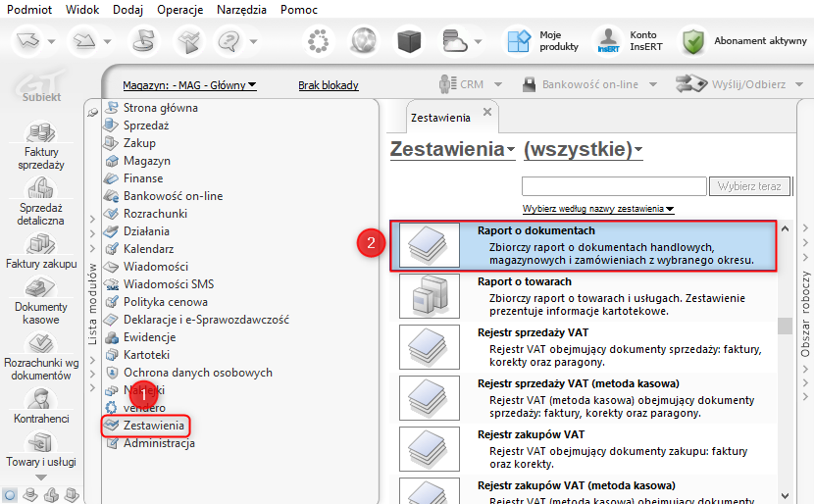Open the Zestawienia heading dropdown
The width and height of the screenshot is (814, 504).
pyautogui.click(x=452, y=149)
